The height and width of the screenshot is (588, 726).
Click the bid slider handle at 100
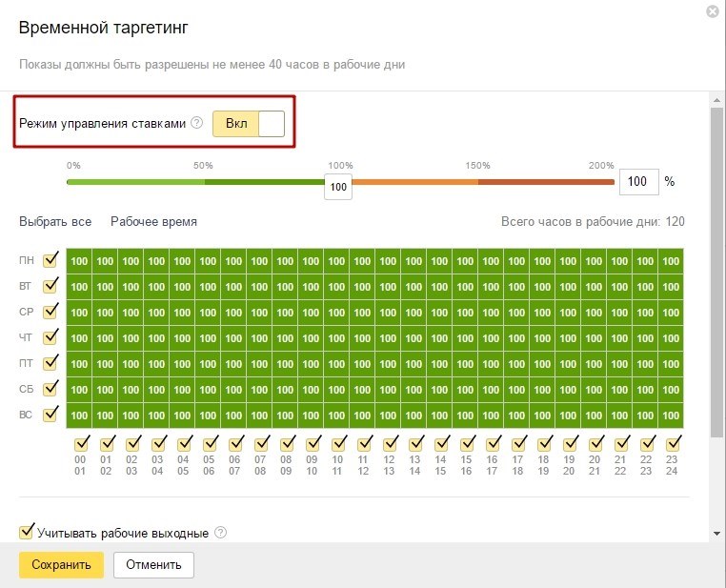(338, 187)
